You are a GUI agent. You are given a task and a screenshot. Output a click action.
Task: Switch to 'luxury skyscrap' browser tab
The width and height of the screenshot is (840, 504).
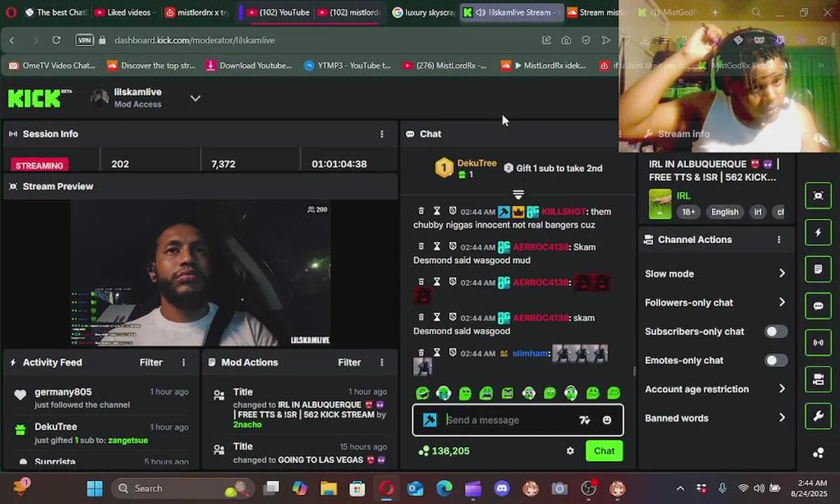click(423, 13)
